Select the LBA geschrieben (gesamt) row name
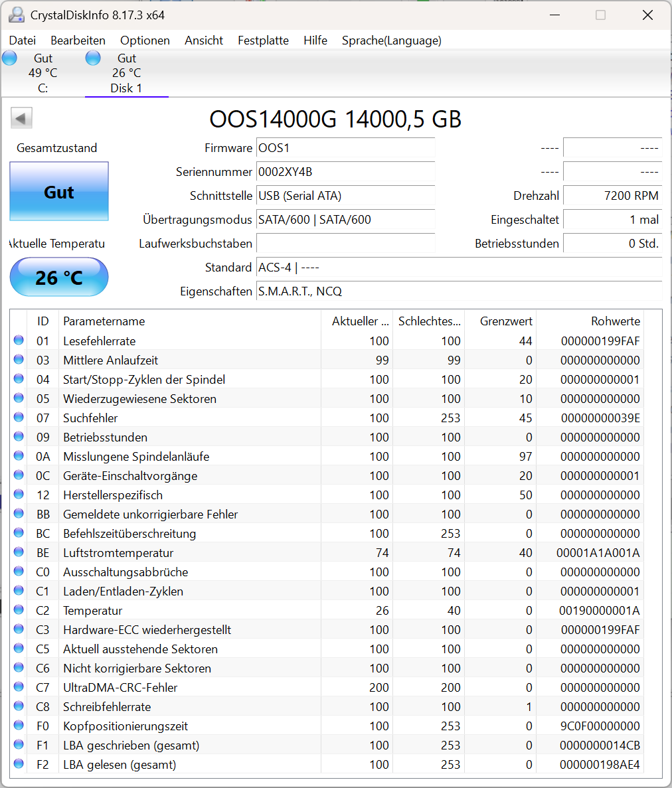The height and width of the screenshot is (788, 672). pos(131,746)
